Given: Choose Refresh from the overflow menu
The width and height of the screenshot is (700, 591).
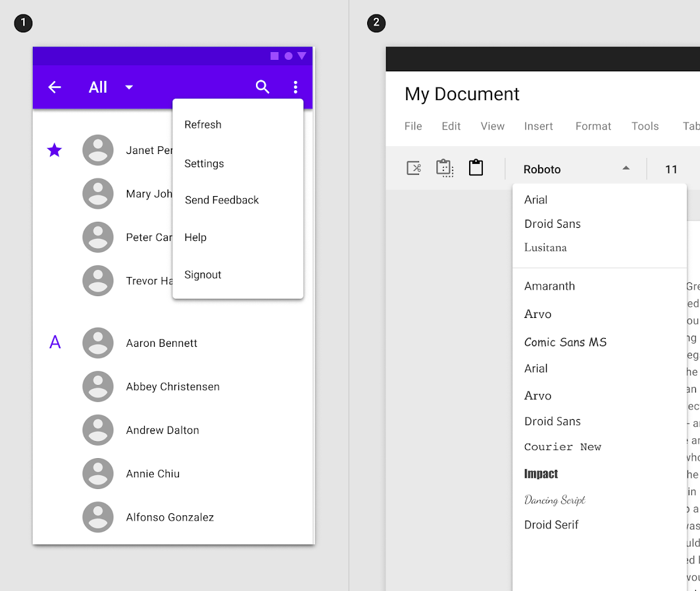Looking at the screenshot, I should point(238,124).
